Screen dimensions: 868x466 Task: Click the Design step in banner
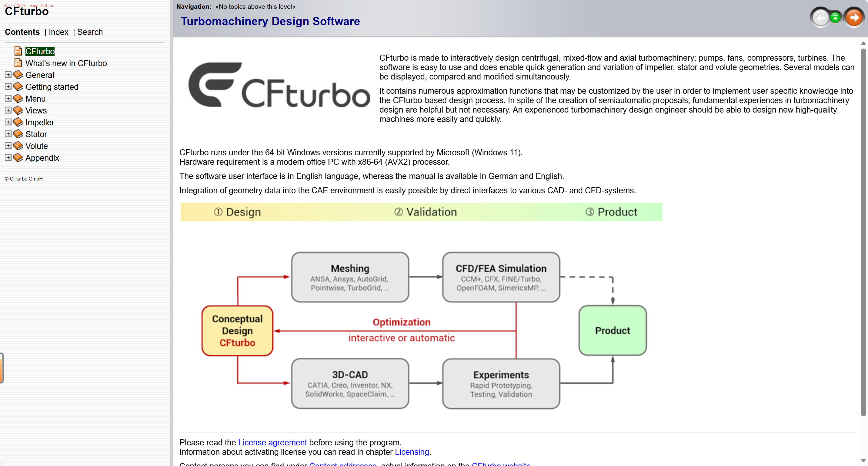[237, 212]
